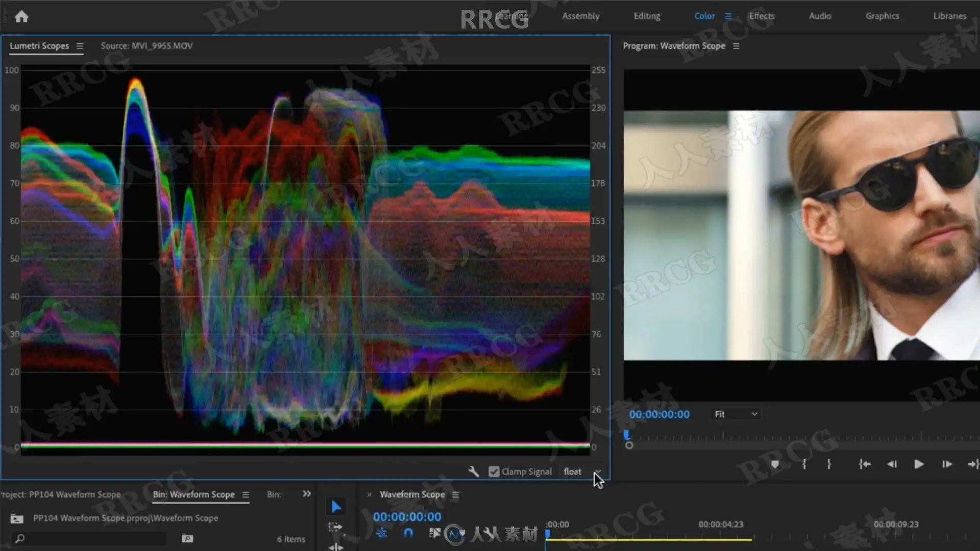Open Lumetri Scopes wrench settings
Image resolution: width=980 pixels, height=551 pixels.
click(474, 471)
